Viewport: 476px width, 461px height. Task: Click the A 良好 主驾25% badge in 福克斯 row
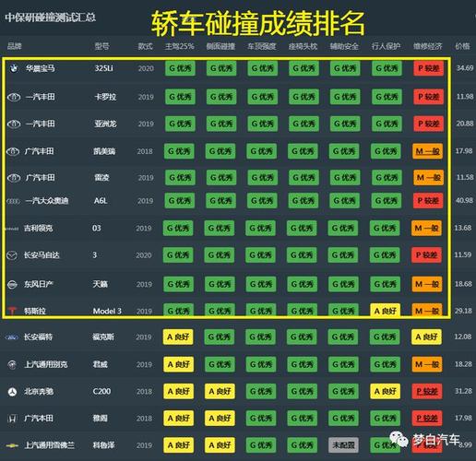click(178, 337)
